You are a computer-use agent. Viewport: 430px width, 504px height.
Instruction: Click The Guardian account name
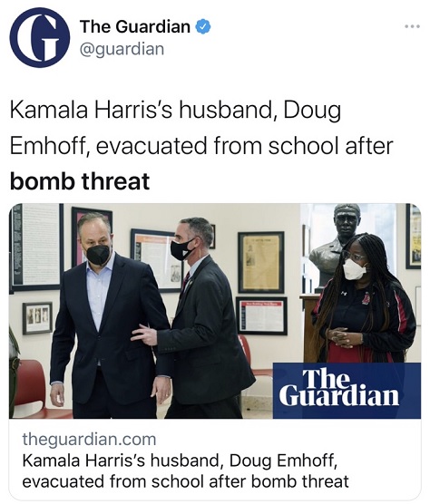[x=135, y=26]
